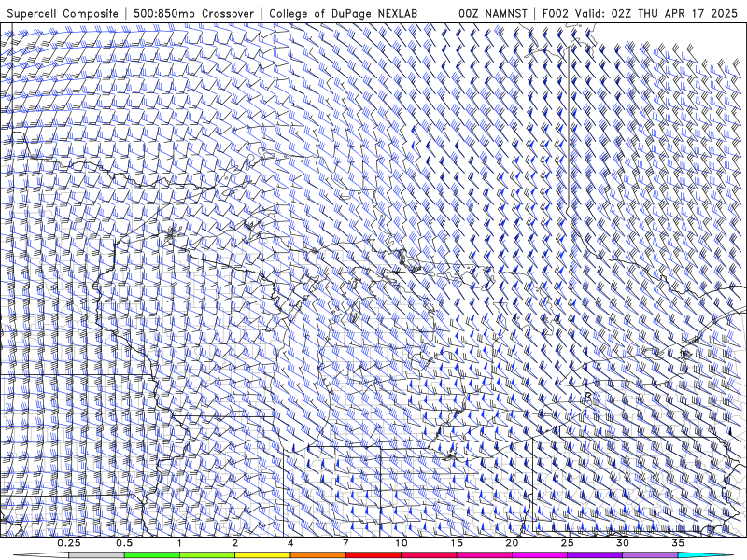Select the violet 25–30 color bar segment
Screen dimensions: 747x560
[595, 555]
